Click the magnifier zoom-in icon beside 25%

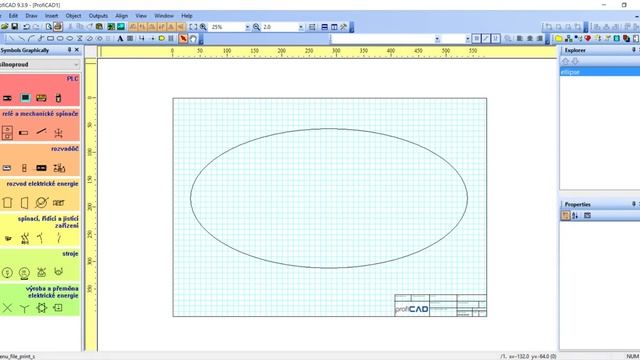203,27
